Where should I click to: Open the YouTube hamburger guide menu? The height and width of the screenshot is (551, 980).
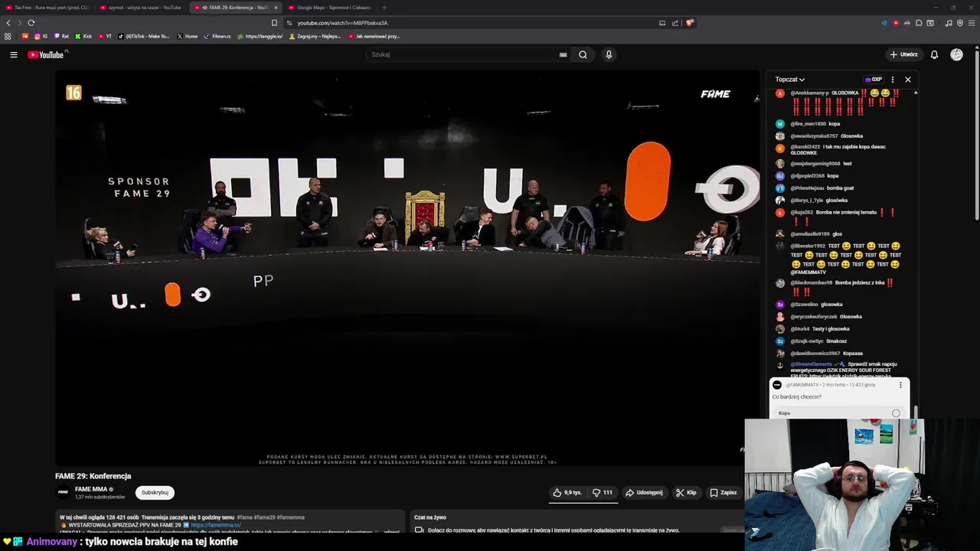pyautogui.click(x=13, y=54)
